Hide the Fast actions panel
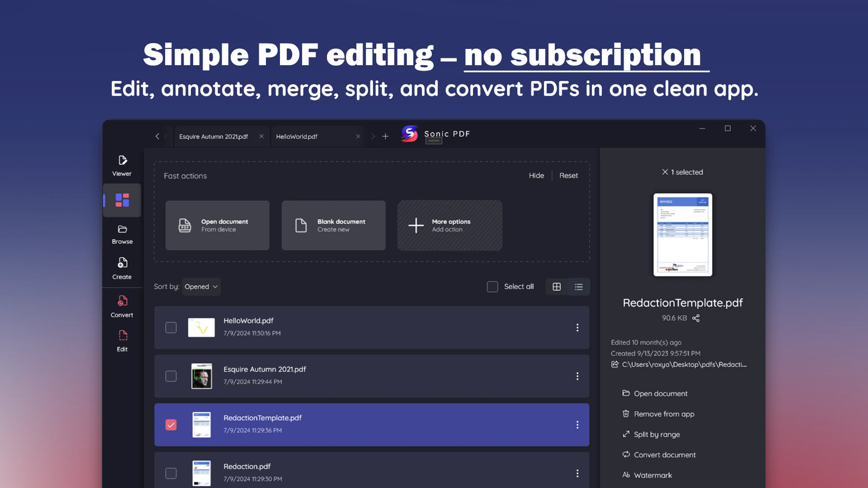868x488 pixels. click(536, 176)
